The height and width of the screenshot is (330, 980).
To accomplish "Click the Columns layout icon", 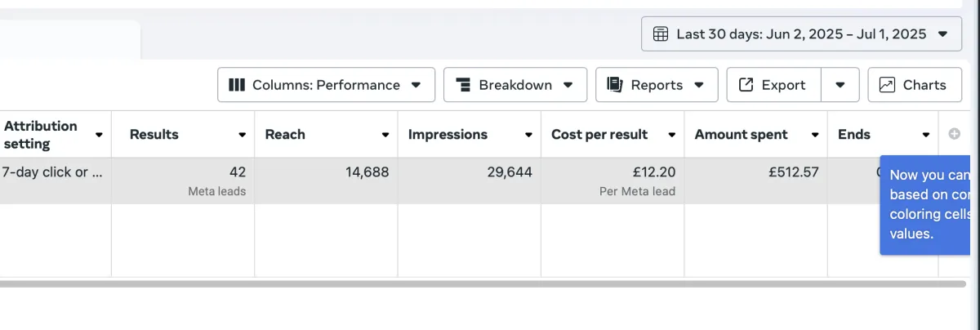I will point(237,85).
